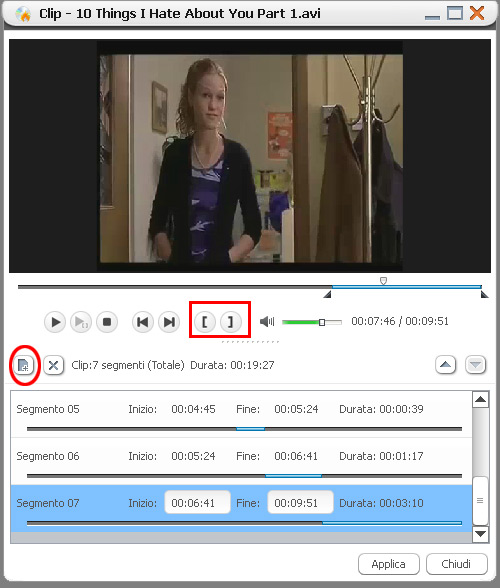Jump to next frame button

click(169, 322)
